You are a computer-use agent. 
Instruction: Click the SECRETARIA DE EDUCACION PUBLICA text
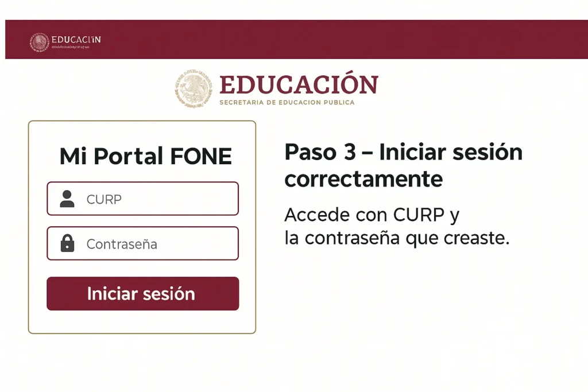point(287,102)
